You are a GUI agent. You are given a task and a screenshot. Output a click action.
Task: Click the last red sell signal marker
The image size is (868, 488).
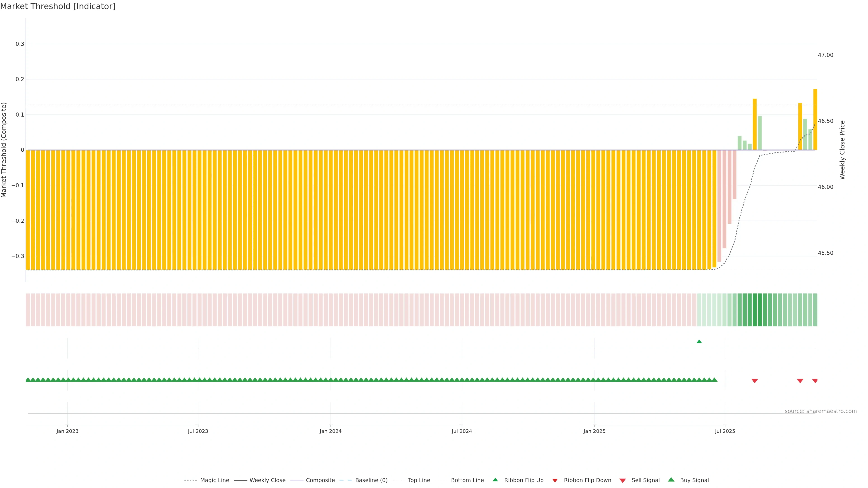pos(815,381)
